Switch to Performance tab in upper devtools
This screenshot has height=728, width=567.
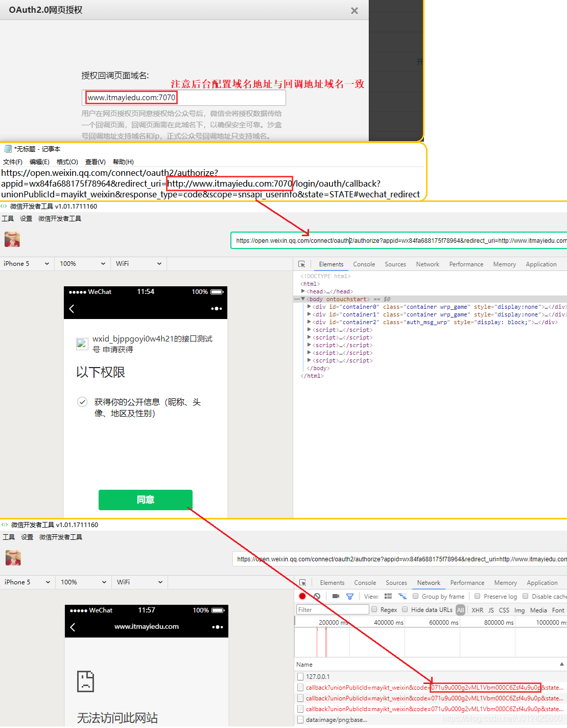(x=466, y=264)
